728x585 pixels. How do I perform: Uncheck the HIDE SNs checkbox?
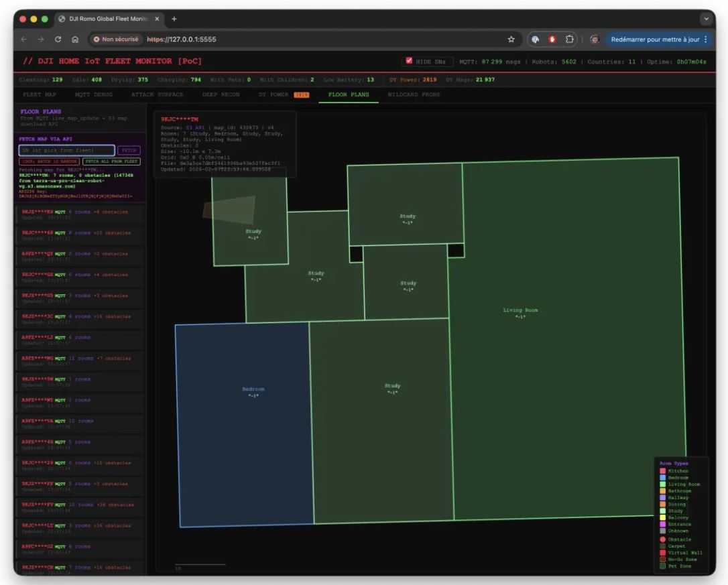coord(408,62)
